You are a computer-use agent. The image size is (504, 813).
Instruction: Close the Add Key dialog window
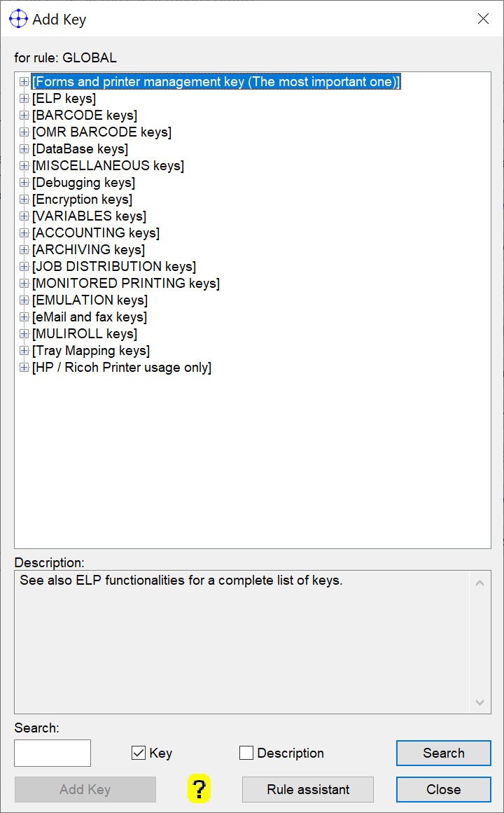443,789
